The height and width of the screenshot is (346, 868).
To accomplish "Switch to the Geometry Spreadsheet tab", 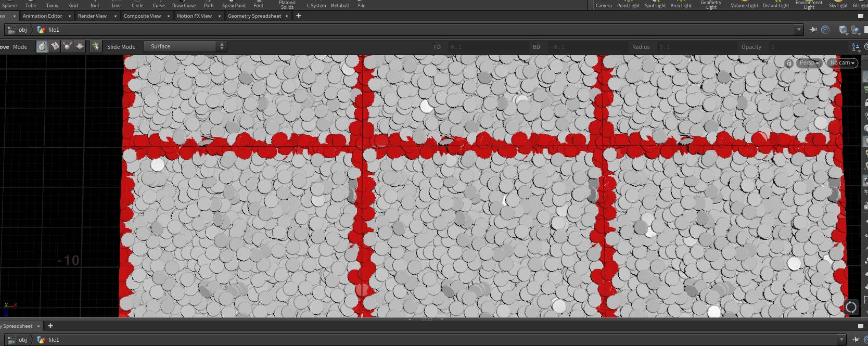I will click(x=254, y=16).
